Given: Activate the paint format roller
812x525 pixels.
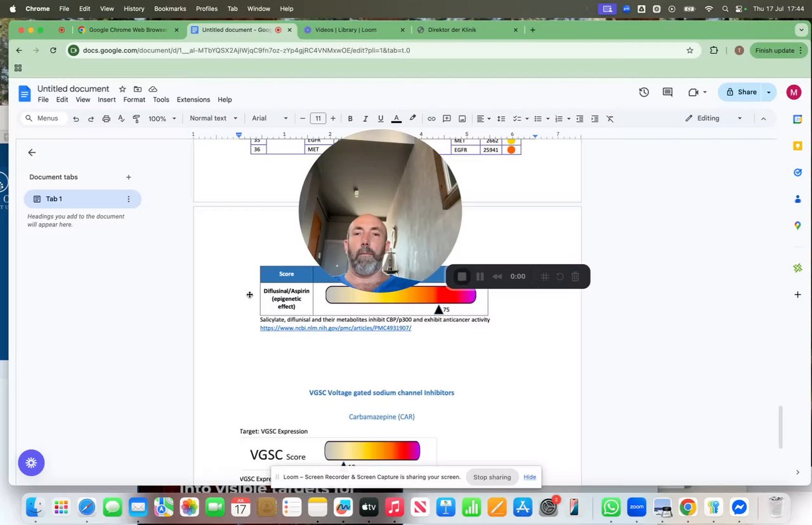Looking at the screenshot, I should [136, 119].
